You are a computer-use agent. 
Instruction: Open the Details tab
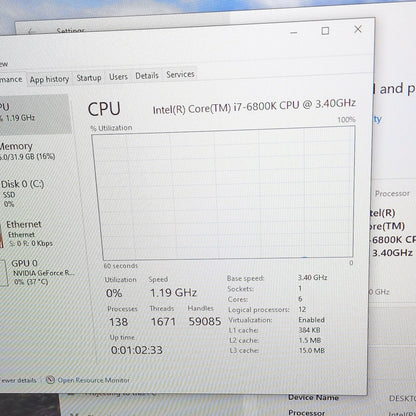(x=147, y=76)
